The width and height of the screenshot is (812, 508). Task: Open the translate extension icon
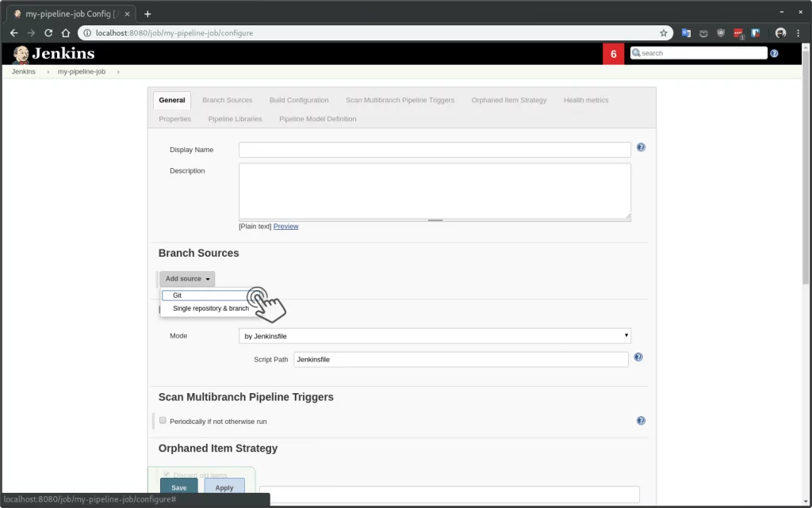(686, 33)
